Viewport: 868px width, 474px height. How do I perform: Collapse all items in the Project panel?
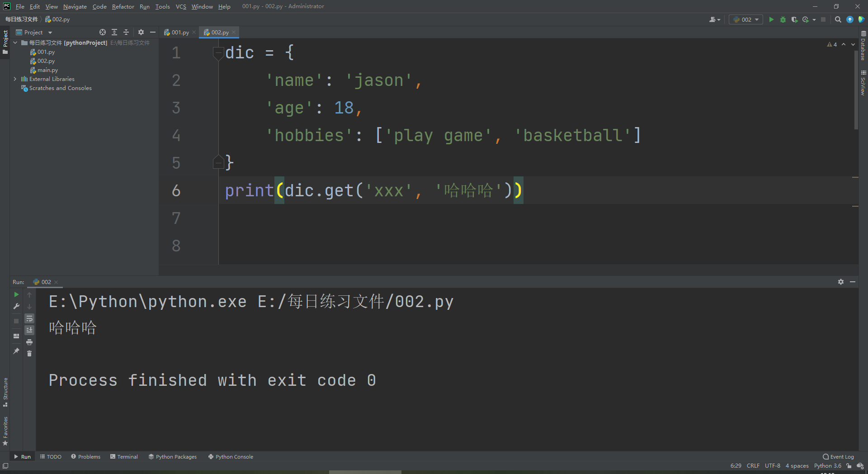(126, 32)
